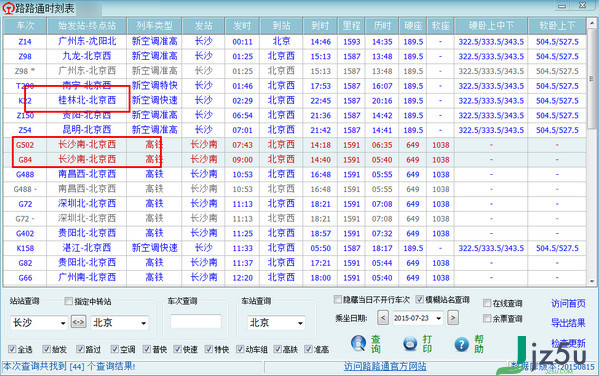Sort by 硬座 column header
599x376 pixels.
pos(413,26)
